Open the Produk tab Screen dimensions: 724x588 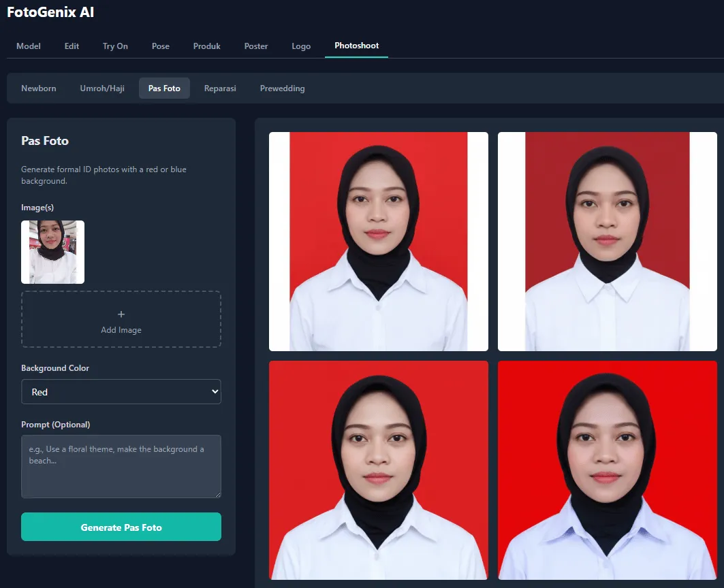pos(207,46)
